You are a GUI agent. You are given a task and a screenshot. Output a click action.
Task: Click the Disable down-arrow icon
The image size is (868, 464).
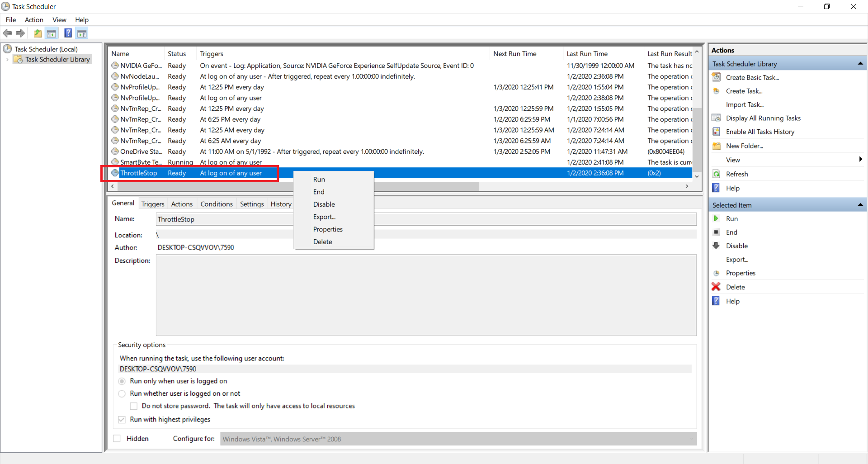[716, 246]
